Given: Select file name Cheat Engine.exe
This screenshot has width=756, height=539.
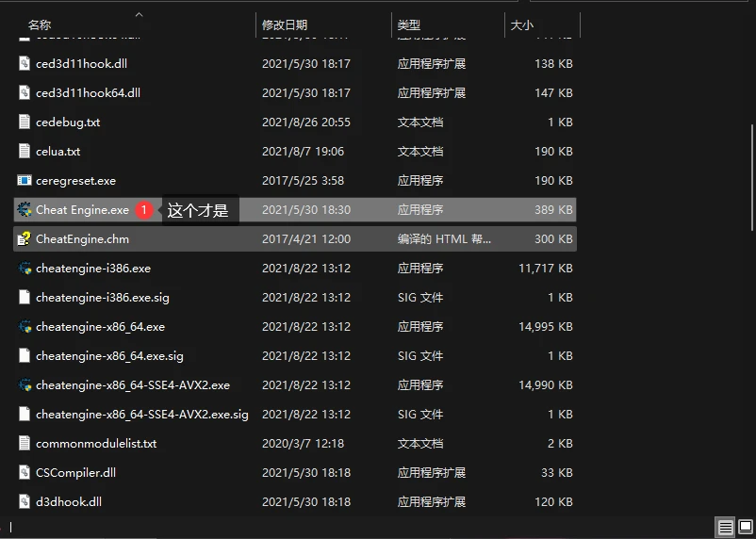Looking at the screenshot, I should point(82,210).
